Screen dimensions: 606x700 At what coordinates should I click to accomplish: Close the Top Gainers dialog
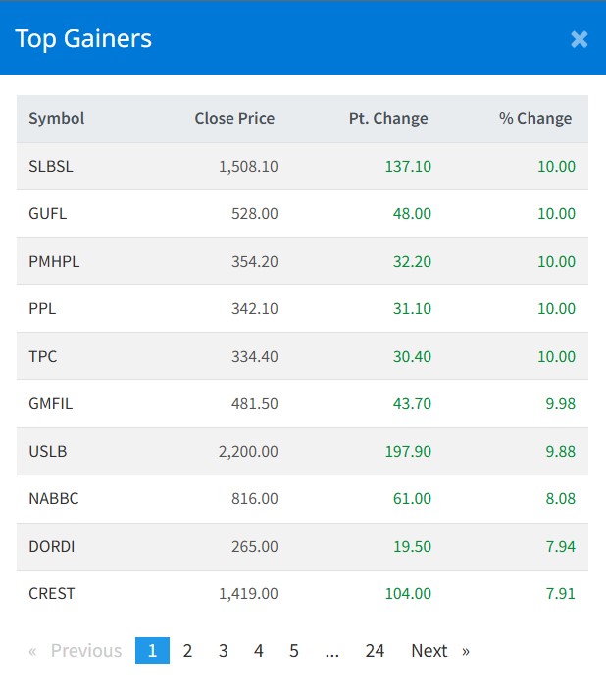point(580,39)
